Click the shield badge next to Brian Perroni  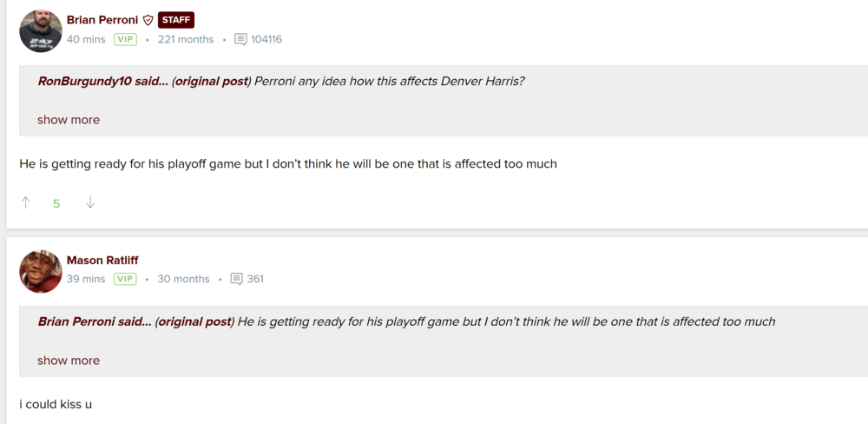click(148, 20)
